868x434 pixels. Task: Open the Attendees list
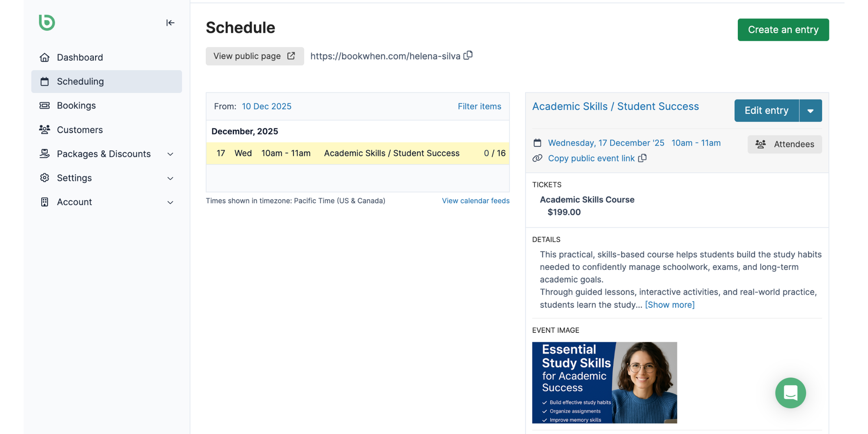pos(785,144)
